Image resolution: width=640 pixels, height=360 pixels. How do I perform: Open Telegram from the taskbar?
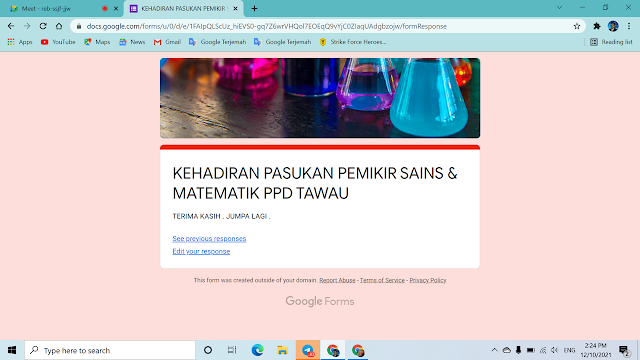pyautogui.click(x=308, y=350)
